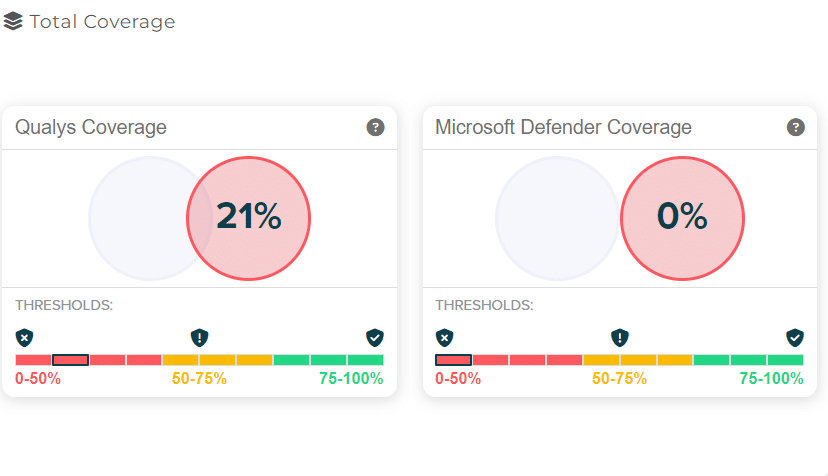Click the Total Coverage layers icon

[x=13, y=21]
